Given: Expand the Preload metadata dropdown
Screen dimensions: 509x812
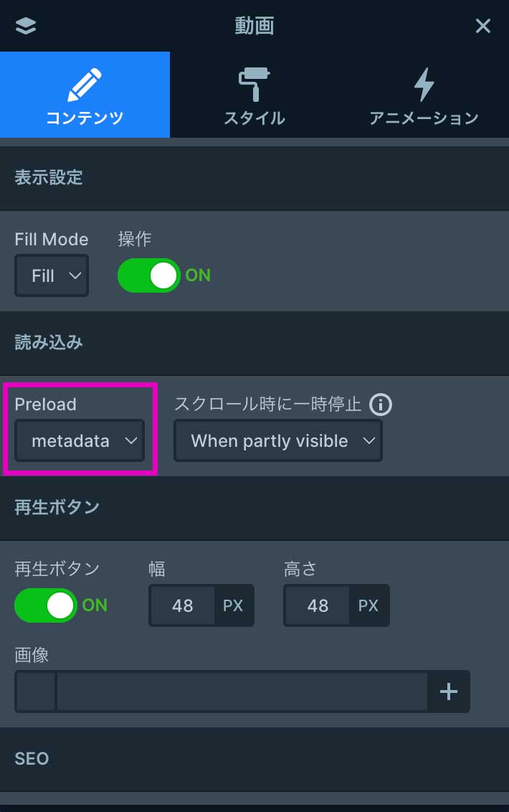Looking at the screenshot, I should pos(80,441).
